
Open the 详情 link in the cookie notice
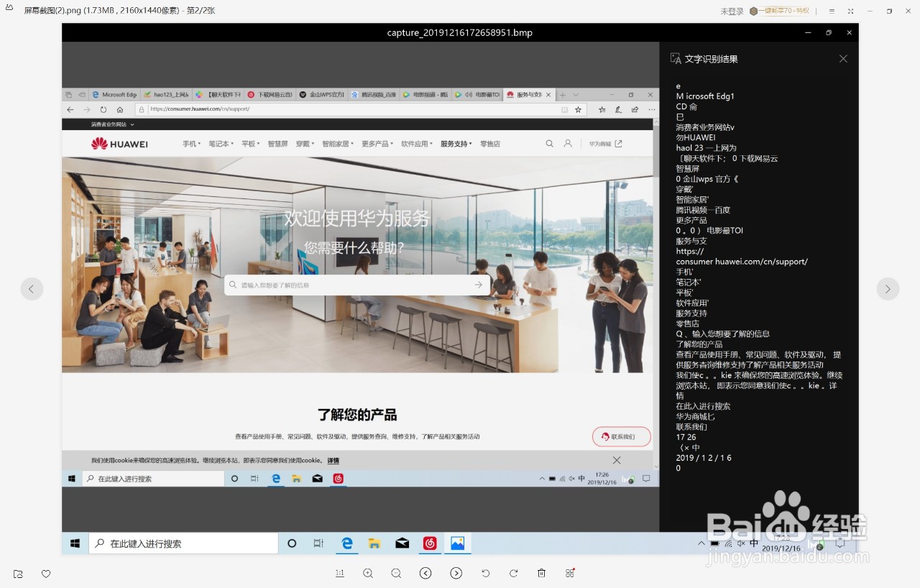click(333, 461)
